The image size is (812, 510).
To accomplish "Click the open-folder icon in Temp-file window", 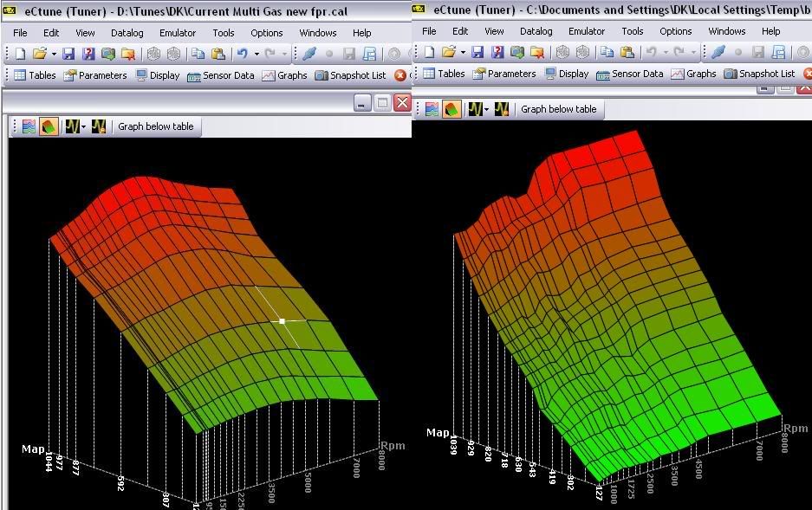I will [x=448, y=52].
